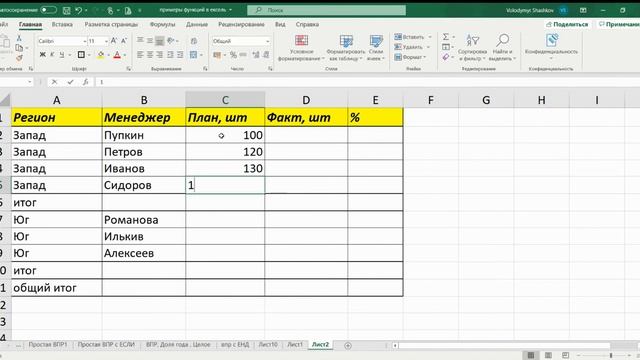The width and height of the screenshot is (640, 360).
Task: Open the Вставка ribbon tab
Action: coord(62,24)
